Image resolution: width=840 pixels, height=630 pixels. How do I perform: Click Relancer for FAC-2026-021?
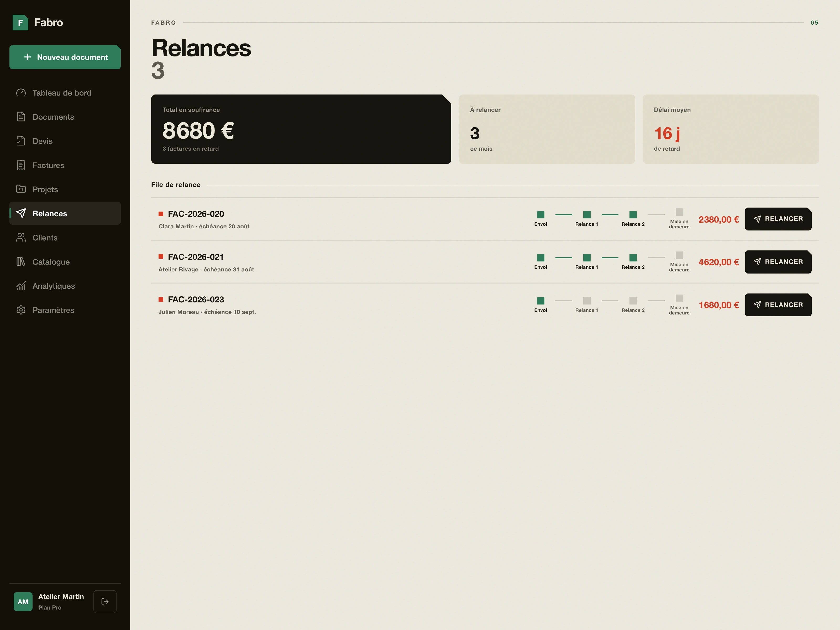point(778,262)
